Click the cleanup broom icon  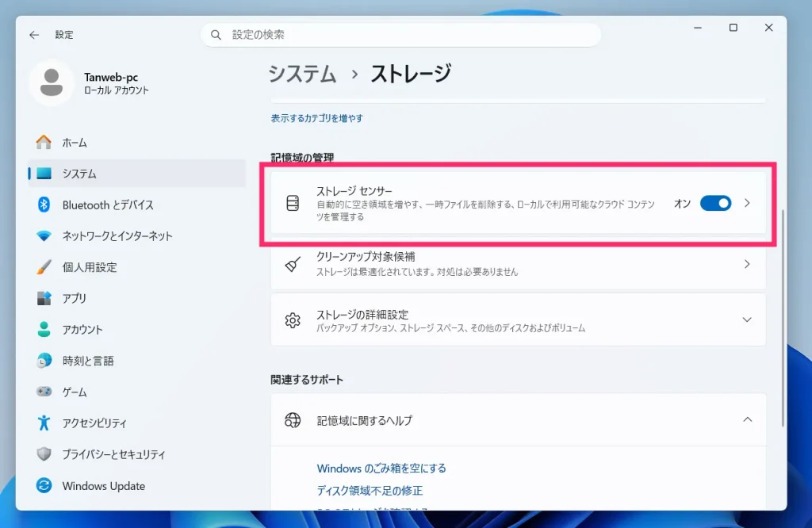coord(293,264)
